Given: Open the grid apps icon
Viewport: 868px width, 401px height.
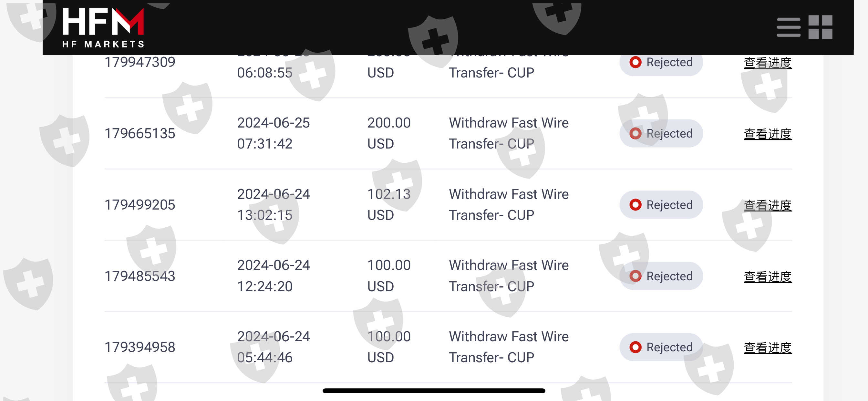Looking at the screenshot, I should coord(820,27).
